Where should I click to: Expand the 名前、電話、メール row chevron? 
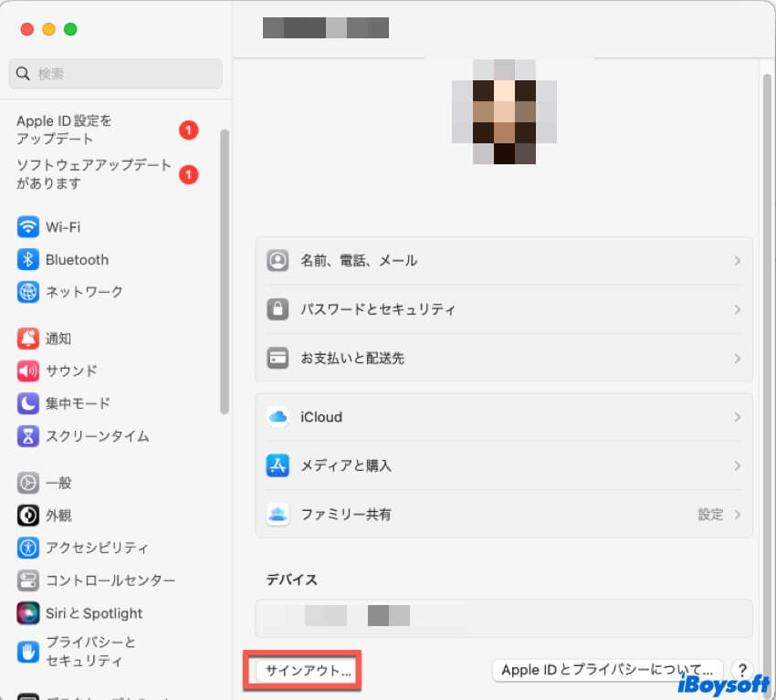[x=738, y=260]
